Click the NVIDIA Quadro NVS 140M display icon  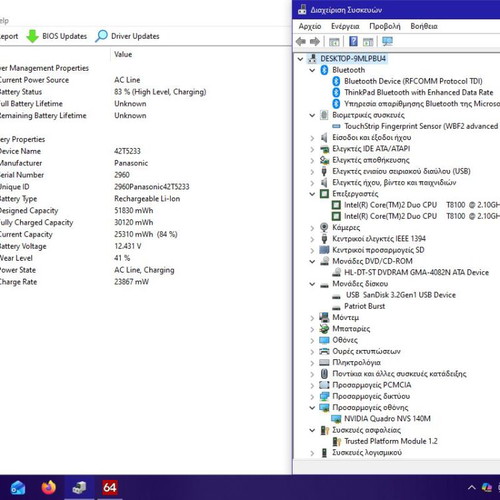(x=336, y=419)
